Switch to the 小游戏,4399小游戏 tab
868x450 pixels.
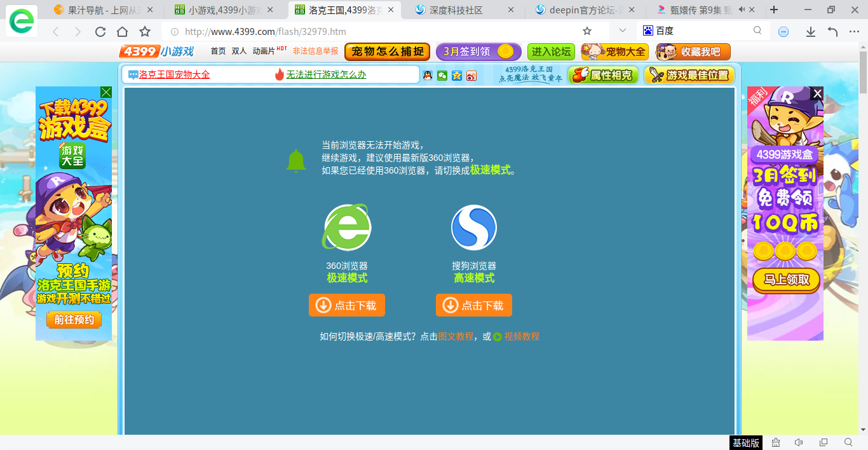[x=225, y=10]
